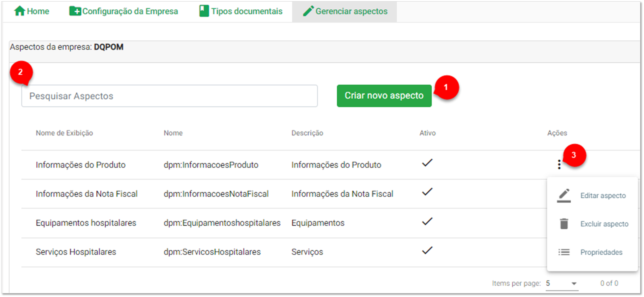Click active checkmark for Equipamentos hospitalares
This screenshot has height=297, width=644.
click(427, 221)
